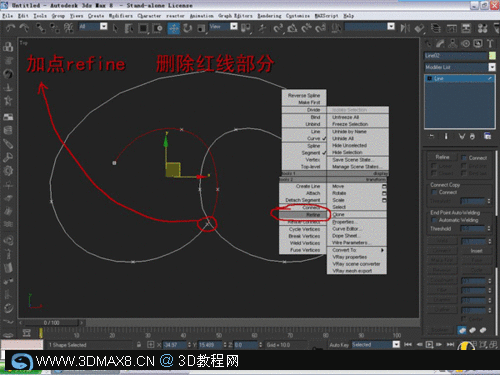Screen dimensions: 500x375
Task: Toggle the Selection Lock padlock in status bar
Action: 139,345
